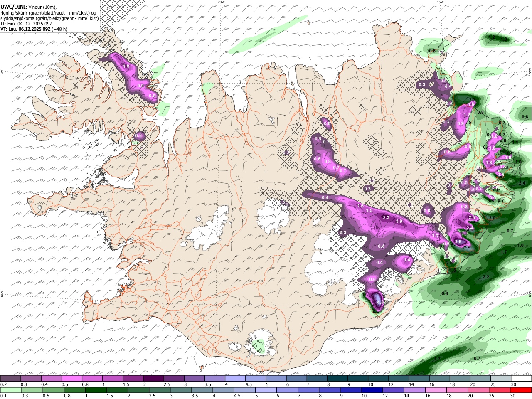The width and height of the screenshot is (532, 399).
Task: Click the "15W" longitude label on the top edge
Action: (x=440, y=2)
